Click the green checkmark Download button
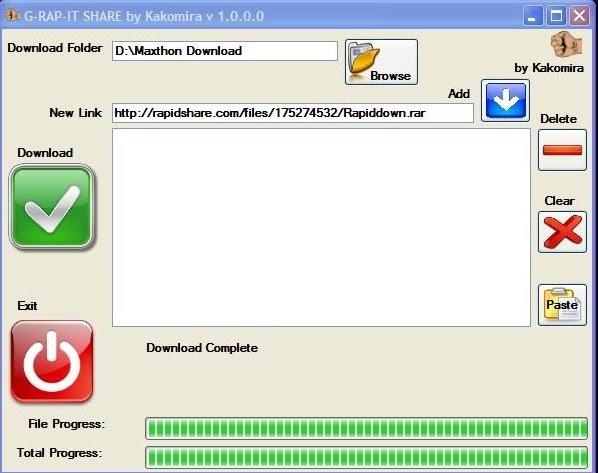The width and height of the screenshot is (598, 473). coord(51,207)
